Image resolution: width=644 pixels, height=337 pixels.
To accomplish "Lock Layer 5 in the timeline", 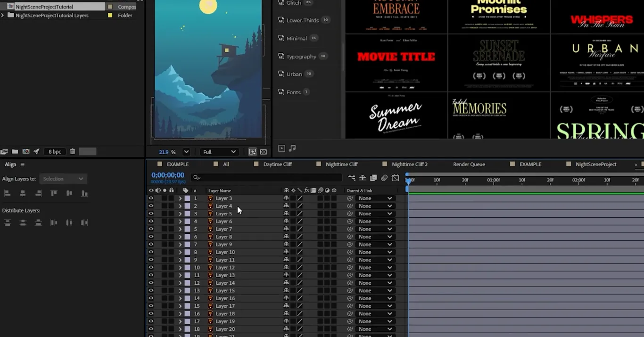I will [172, 214].
